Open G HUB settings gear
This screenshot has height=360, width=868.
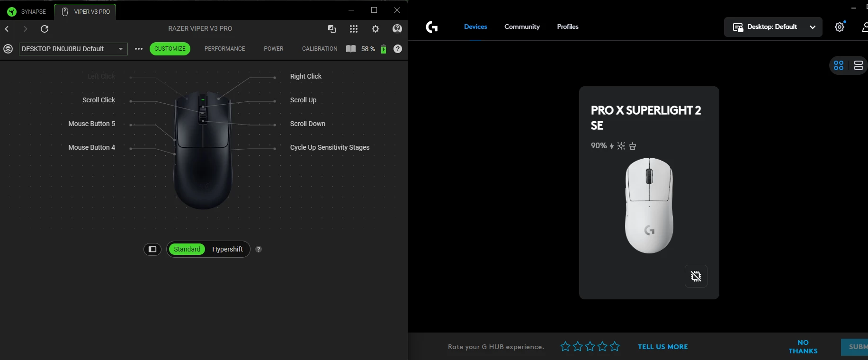(840, 27)
